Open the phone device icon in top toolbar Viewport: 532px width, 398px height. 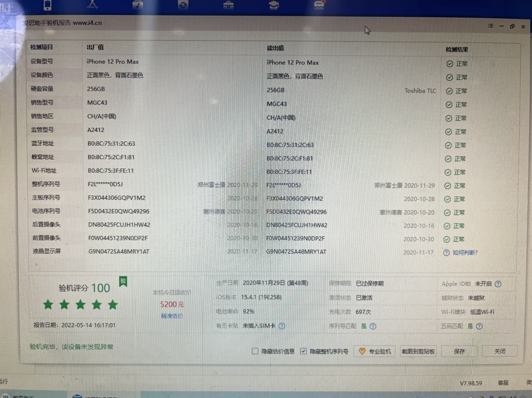pyautogui.click(x=48, y=4)
